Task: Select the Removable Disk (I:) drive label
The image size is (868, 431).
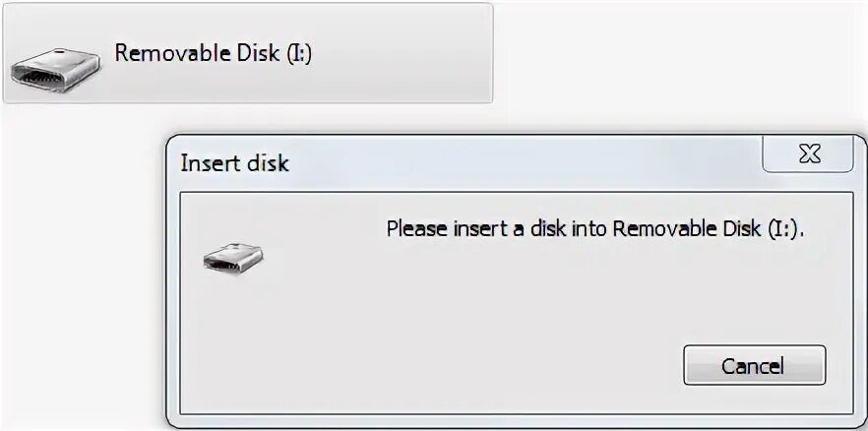Action: coord(214,53)
